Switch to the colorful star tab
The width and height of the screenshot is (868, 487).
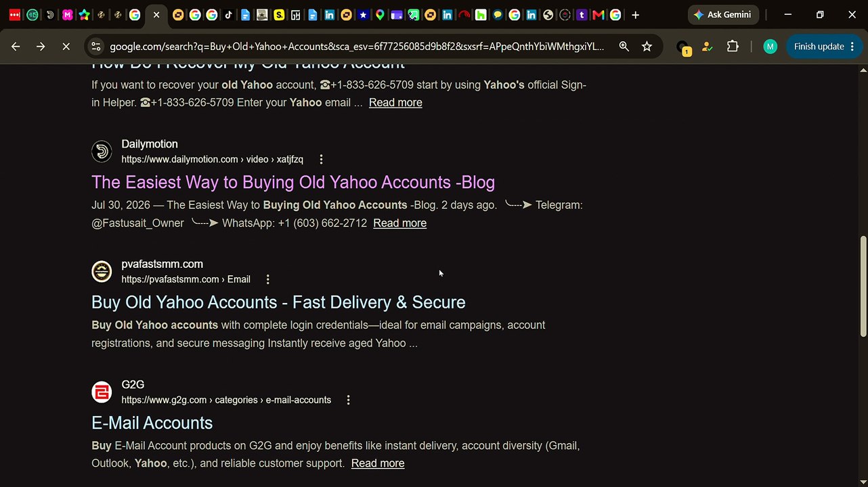84,15
